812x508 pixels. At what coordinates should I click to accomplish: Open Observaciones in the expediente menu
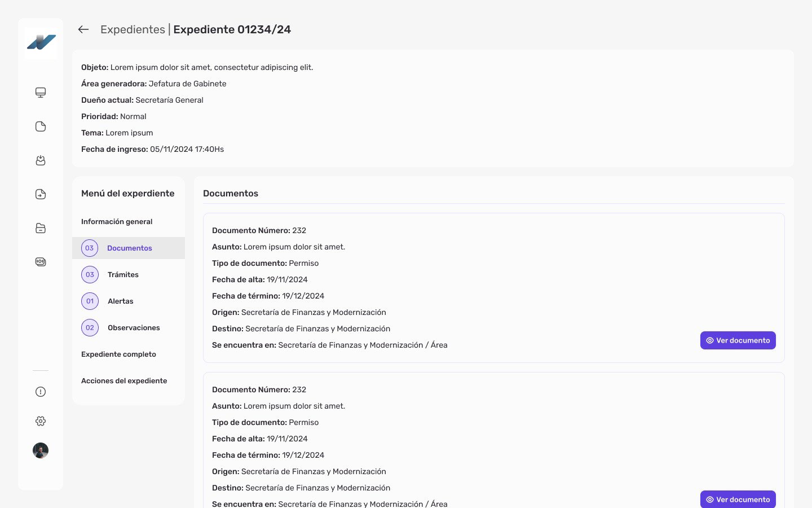pyautogui.click(x=134, y=328)
